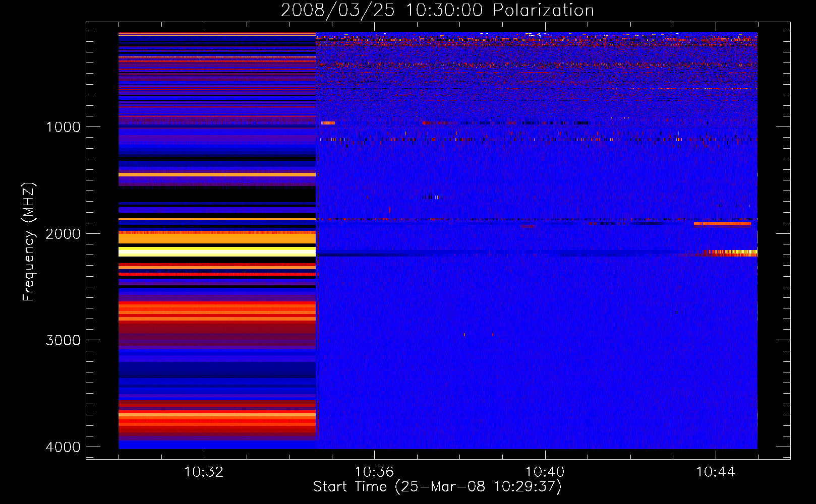Click the 10:36 time tick label
816x504 pixels.
tap(374, 472)
